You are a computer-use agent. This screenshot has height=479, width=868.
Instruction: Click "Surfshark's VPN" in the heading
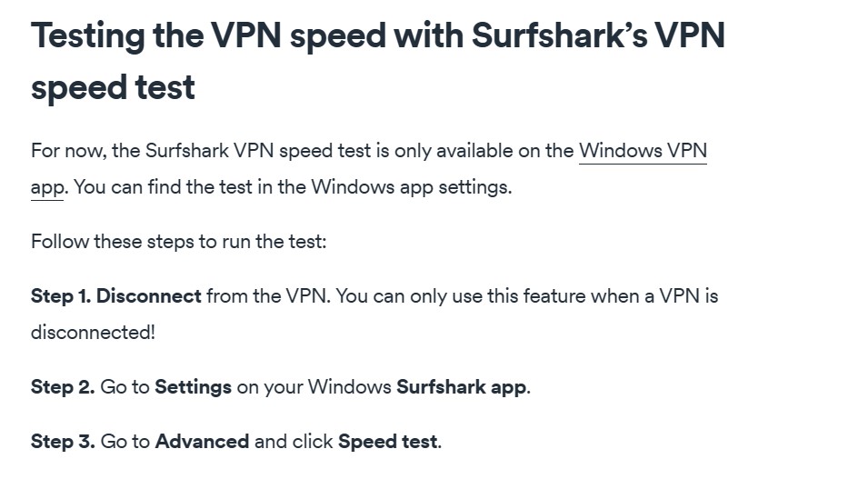click(598, 35)
